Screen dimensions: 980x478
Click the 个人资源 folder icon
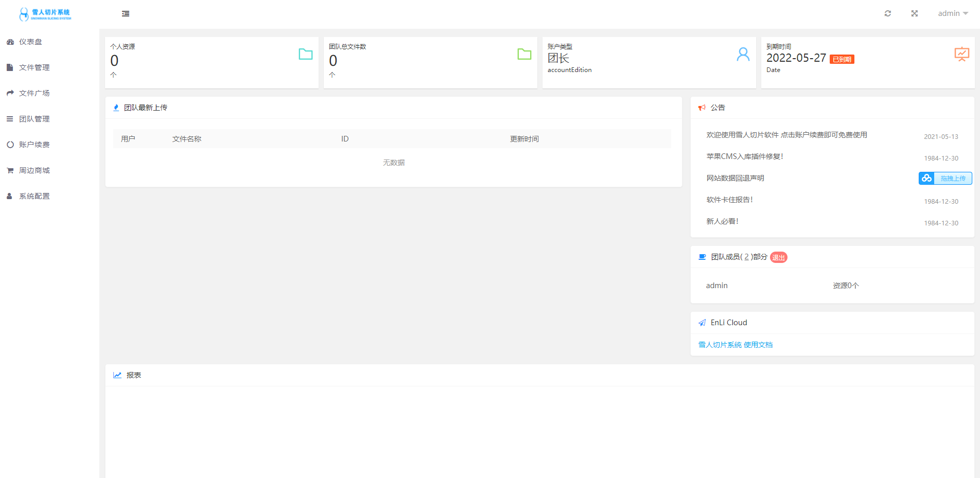coord(306,54)
